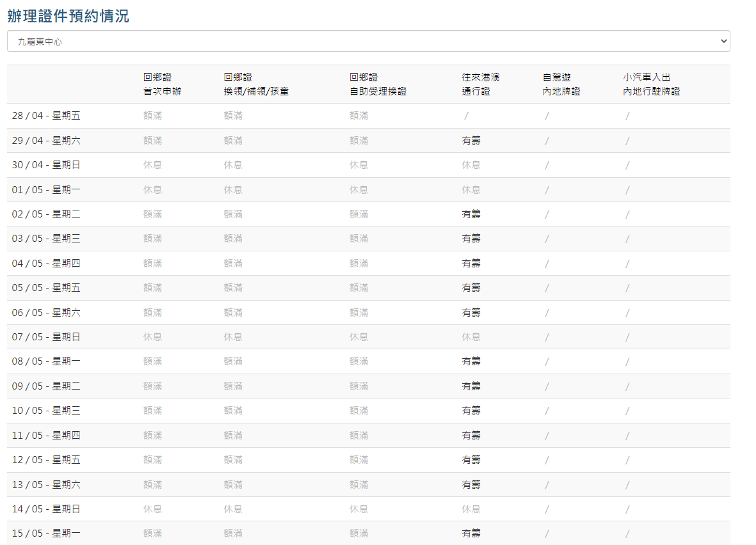Select 有籌 for 06/05 星期六
Viewport: 756px width, 545px height.
(471, 313)
